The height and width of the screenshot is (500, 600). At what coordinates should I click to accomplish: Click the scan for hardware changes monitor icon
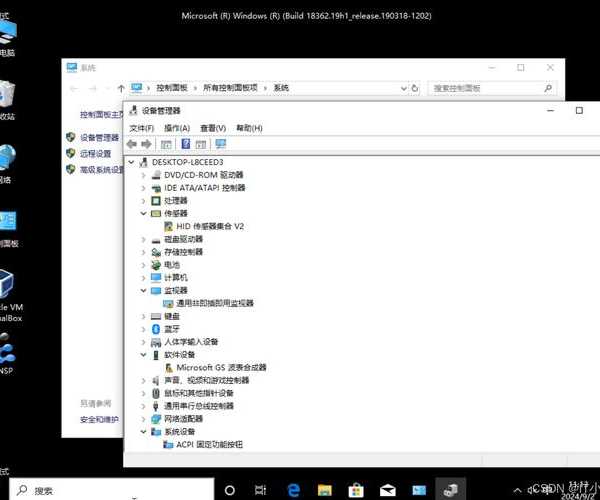click(x=221, y=144)
